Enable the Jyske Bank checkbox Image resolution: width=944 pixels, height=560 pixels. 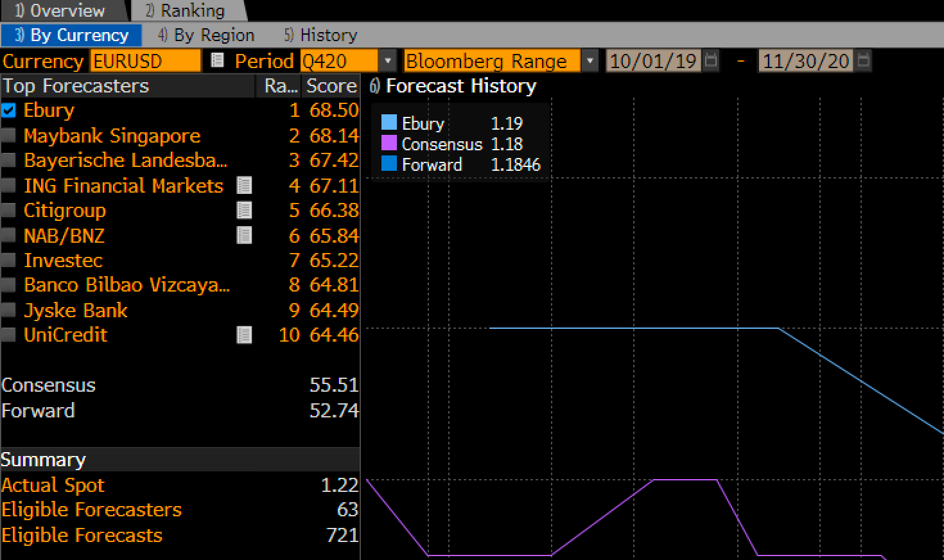pyautogui.click(x=8, y=310)
